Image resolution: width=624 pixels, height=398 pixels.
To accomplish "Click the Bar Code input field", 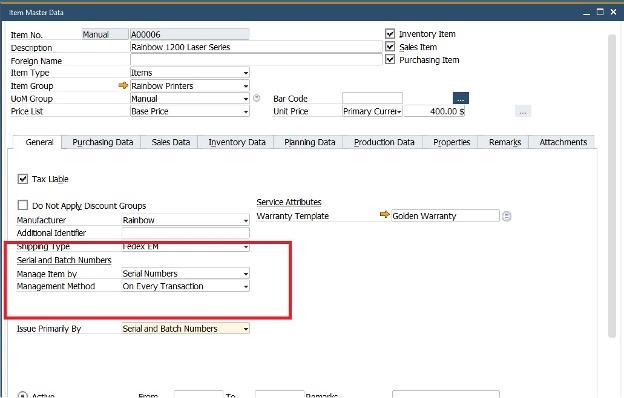I will pos(372,98).
